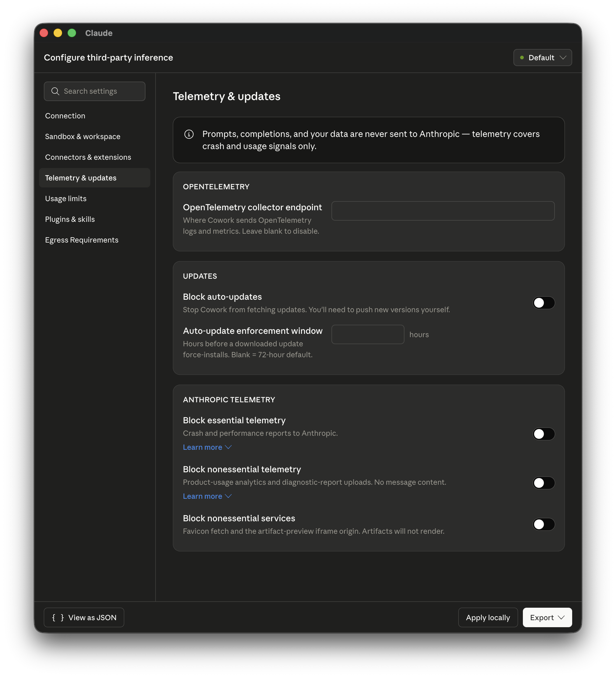Image resolution: width=616 pixels, height=678 pixels.
Task: Select Connectors & extensions in sidebar
Action: [95, 157]
